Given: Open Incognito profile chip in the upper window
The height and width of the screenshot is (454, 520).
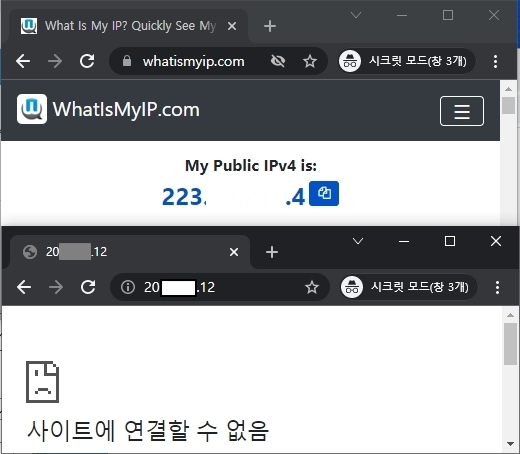Looking at the screenshot, I should coord(406,61).
